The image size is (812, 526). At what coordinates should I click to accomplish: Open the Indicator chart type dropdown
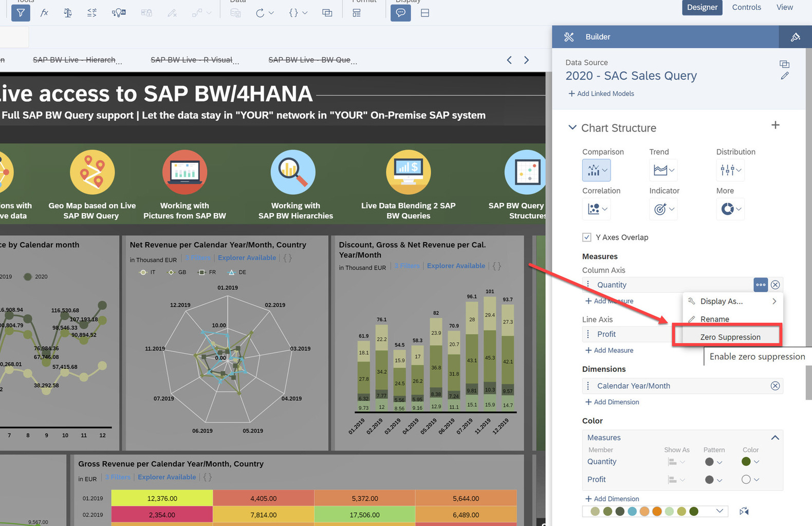pyautogui.click(x=663, y=209)
